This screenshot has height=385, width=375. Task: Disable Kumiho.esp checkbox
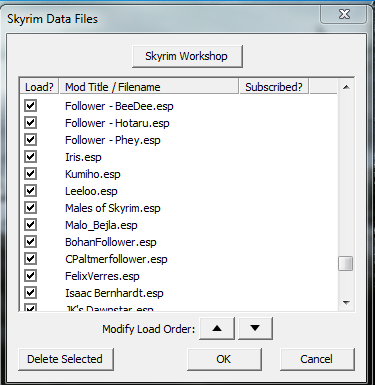tap(30, 174)
